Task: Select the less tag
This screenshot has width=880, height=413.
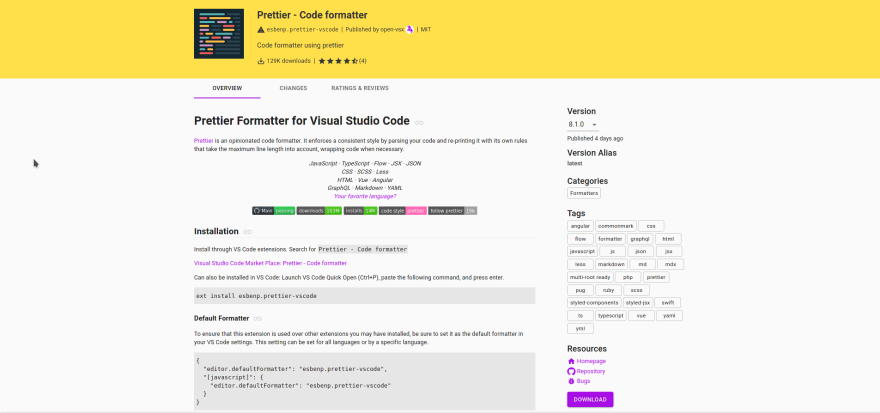Action: click(x=580, y=264)
